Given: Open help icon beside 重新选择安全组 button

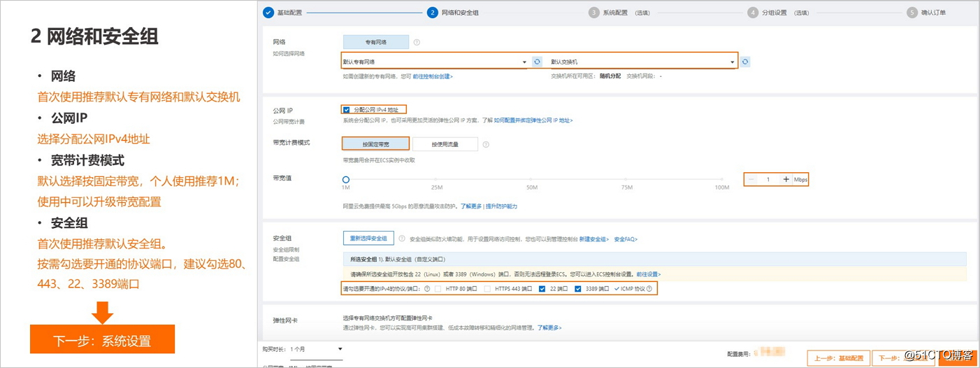Looking at the screenshot, I should pos(402,239).
